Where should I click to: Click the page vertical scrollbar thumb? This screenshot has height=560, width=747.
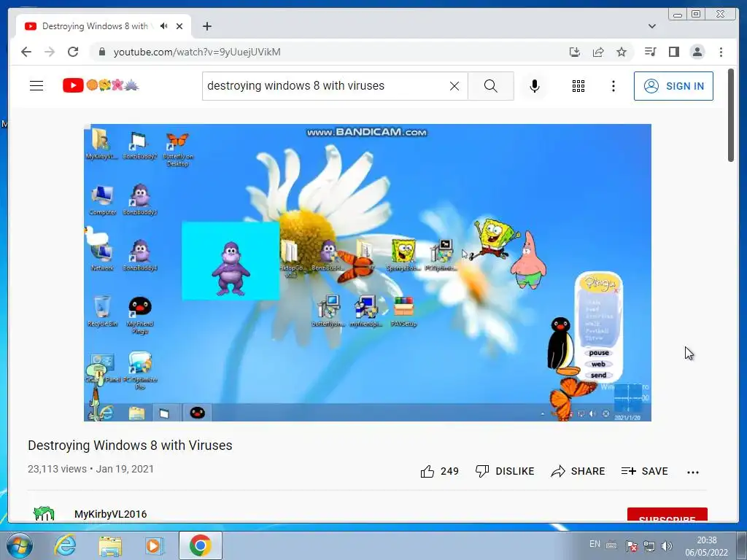pos(731,115)
